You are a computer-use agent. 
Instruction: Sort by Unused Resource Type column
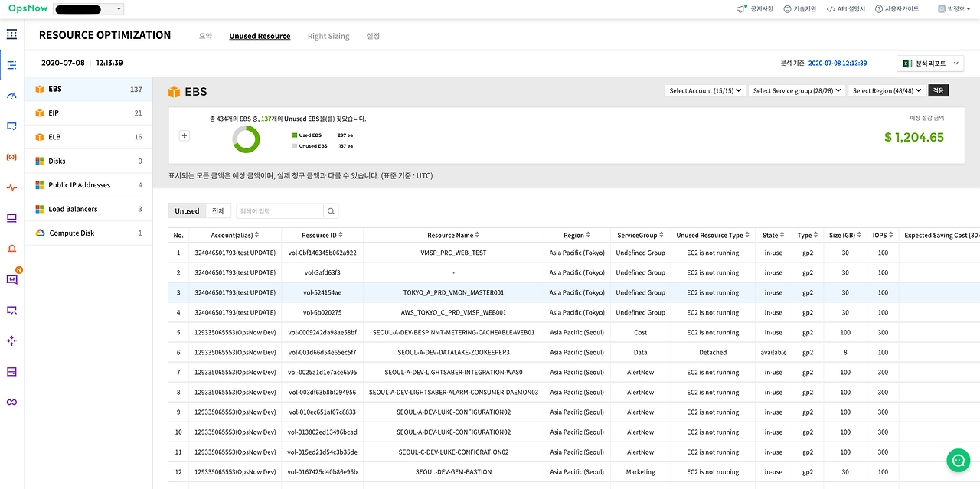(x=713, y=236)
